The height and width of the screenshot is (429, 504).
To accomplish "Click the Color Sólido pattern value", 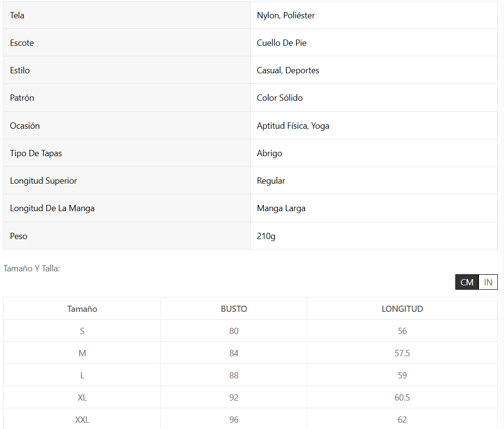I will pos(279,98).
